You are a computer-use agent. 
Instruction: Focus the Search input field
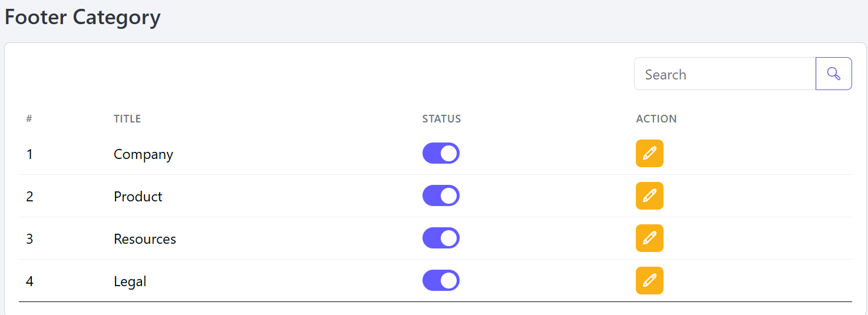pos(725,74)
